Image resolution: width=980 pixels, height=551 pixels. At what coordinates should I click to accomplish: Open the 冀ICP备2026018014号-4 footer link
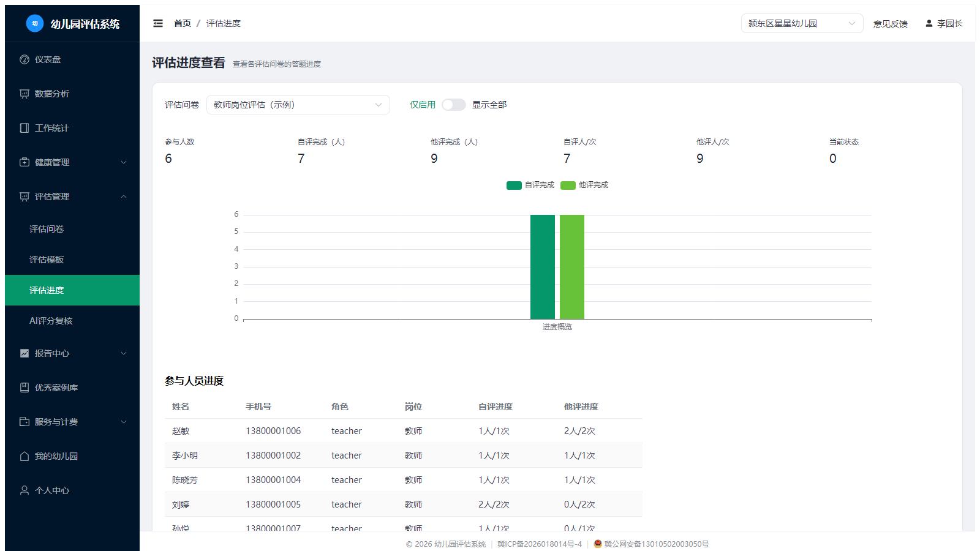point(540,544)
